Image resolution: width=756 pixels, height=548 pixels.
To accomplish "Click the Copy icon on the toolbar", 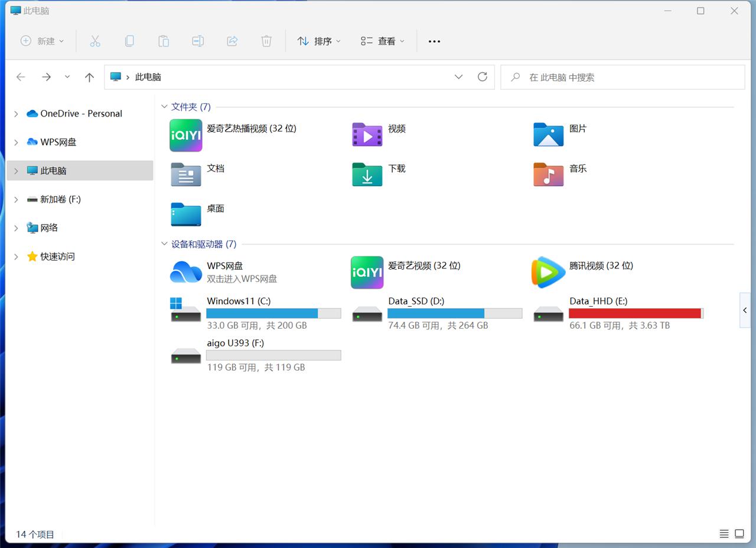I will [x=129, y=41].
